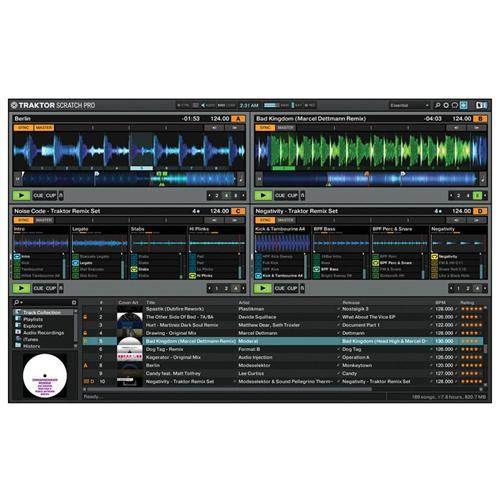
Task: Adjust Intro slot volume fader in Deck C
Action: click(64, 266)
